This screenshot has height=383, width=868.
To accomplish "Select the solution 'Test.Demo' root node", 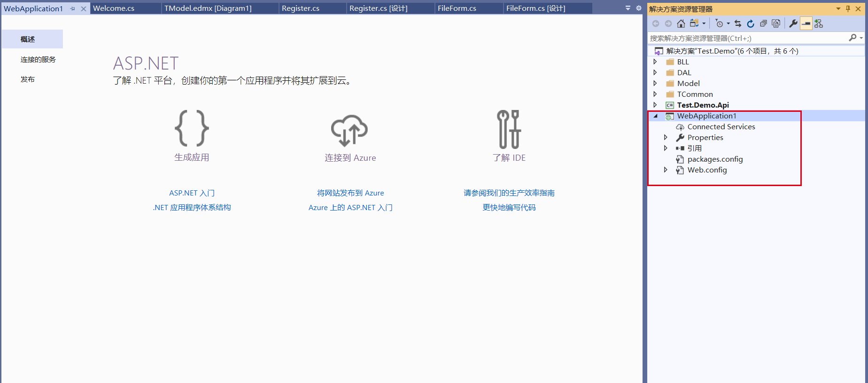I will (732, 51).
